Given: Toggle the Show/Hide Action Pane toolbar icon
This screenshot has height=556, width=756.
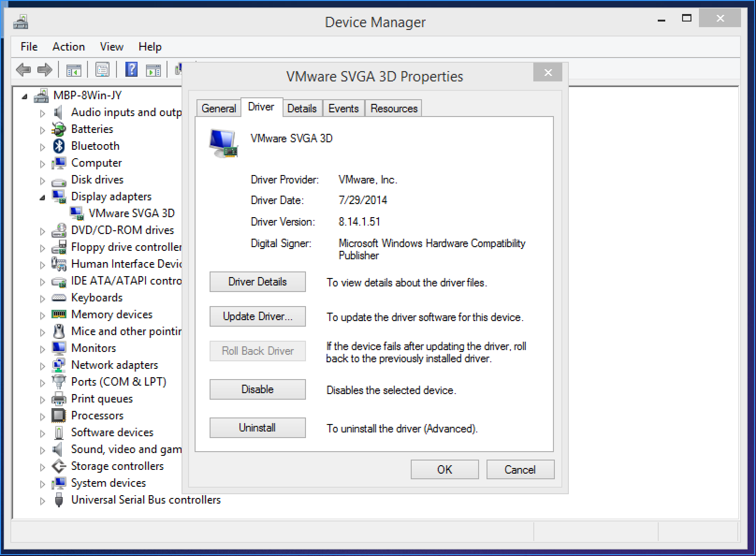Looking at the screenshot, I should [153, 70].
